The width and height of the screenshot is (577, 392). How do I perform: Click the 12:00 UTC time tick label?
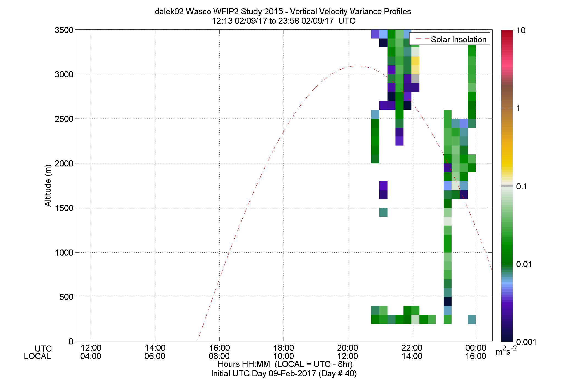tap(91, 348)
